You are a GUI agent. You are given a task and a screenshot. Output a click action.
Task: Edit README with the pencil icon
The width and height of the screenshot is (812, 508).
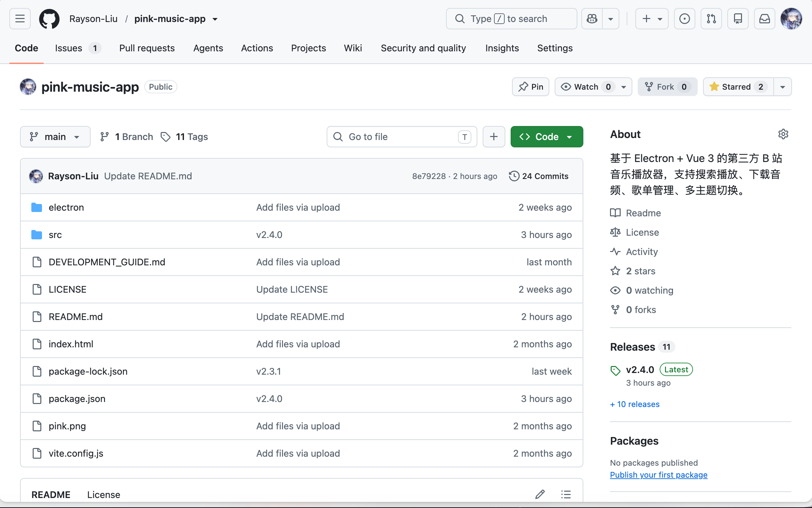[540, 494]
